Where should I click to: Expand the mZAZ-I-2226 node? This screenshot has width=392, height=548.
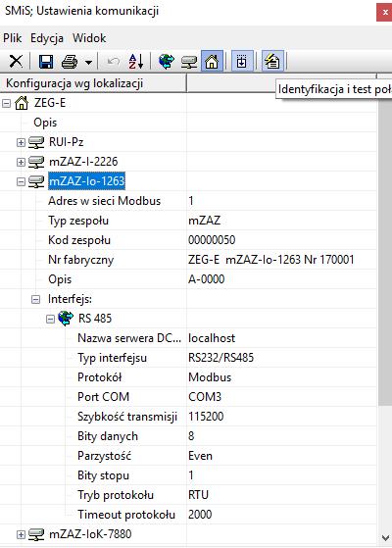click(21, 162)
